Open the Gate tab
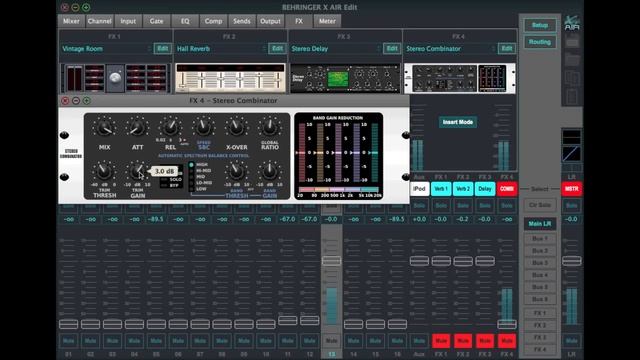 point(156,21)
